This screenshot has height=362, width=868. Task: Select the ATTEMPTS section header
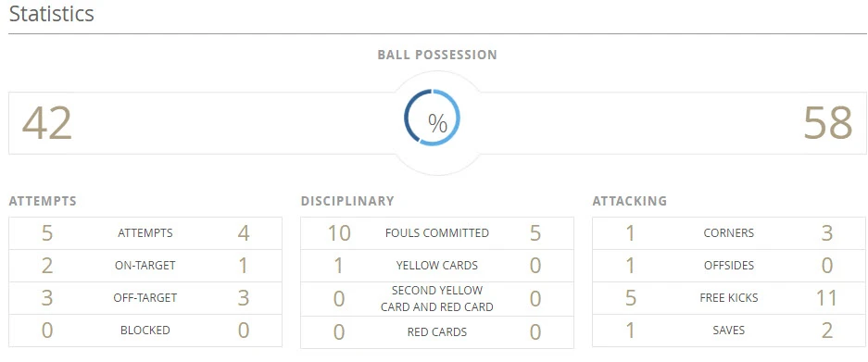pyautogui.click(x=43, y=201)
